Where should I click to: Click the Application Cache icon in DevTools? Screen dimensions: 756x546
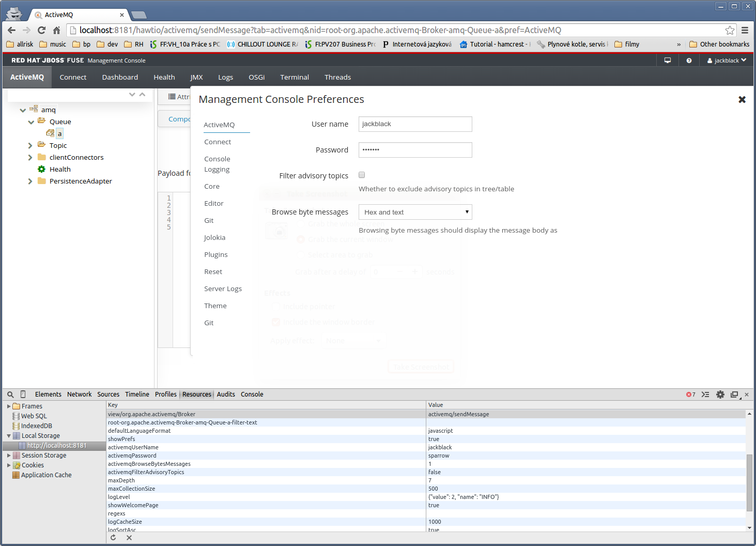[16, 475]
